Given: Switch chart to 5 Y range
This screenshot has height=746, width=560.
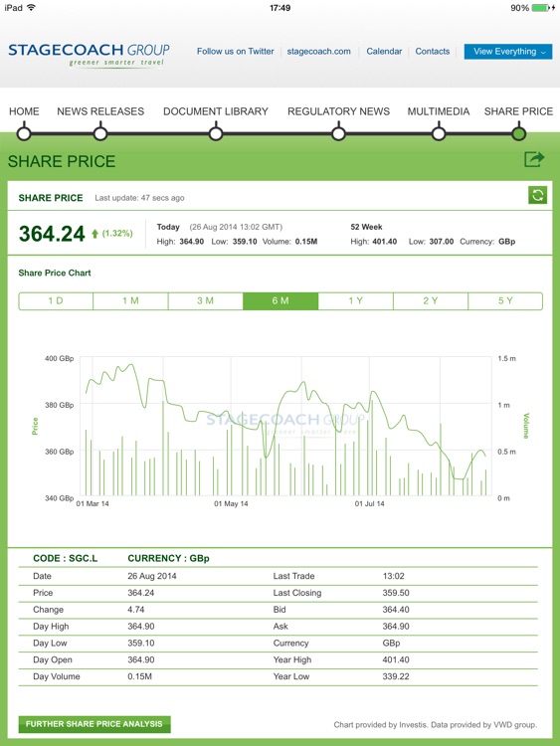Looking at the screenshot, I should point(505,300).
